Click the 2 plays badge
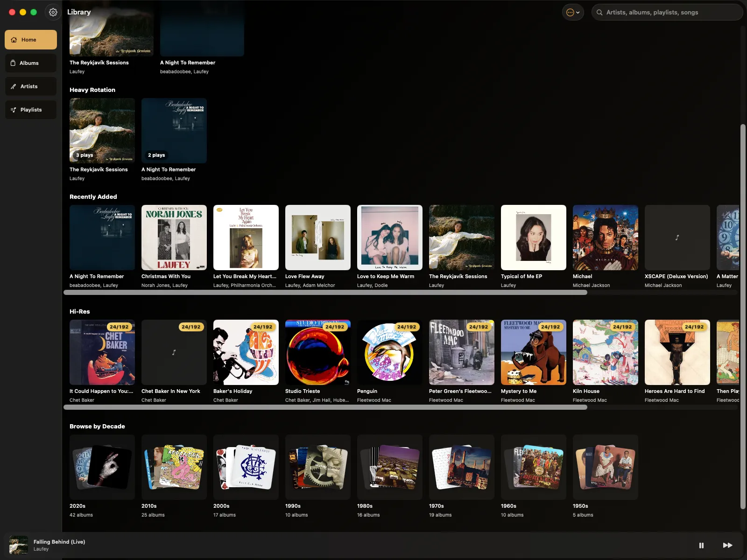Image resolution: width=747 pixels, height=560 pixels. 156,155
